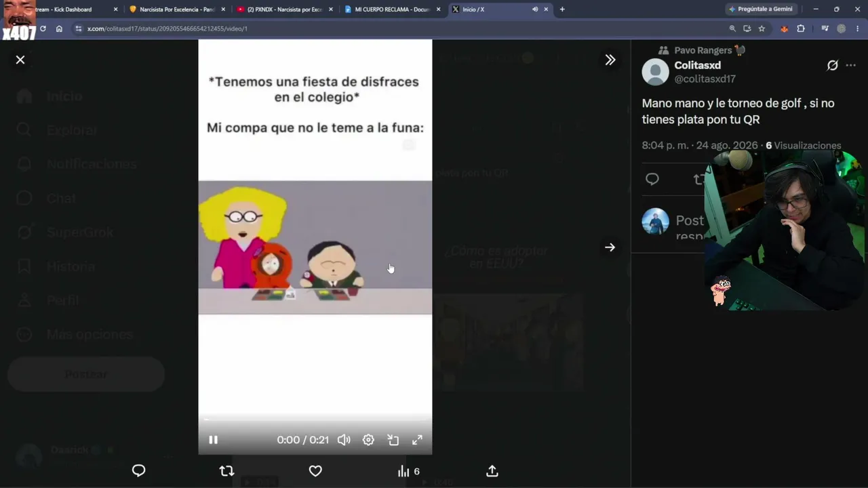Open the browser extensions puzzle menu
The height and width of the screenshot is (488, 868).
pos(801,28)
